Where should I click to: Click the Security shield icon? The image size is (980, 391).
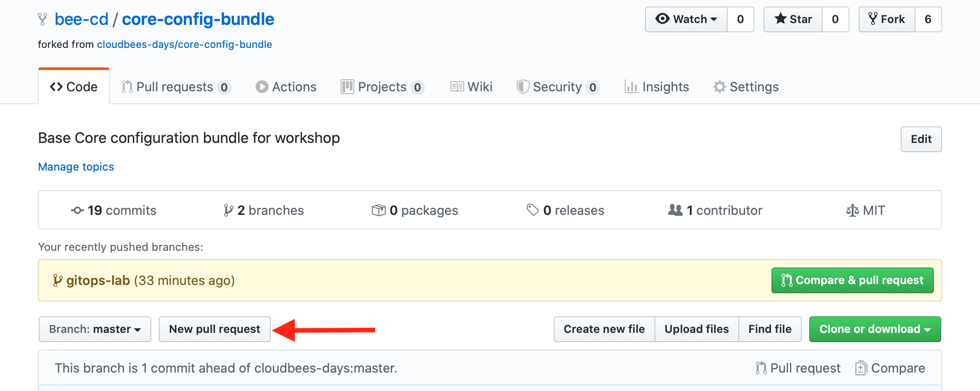(523, 87)
